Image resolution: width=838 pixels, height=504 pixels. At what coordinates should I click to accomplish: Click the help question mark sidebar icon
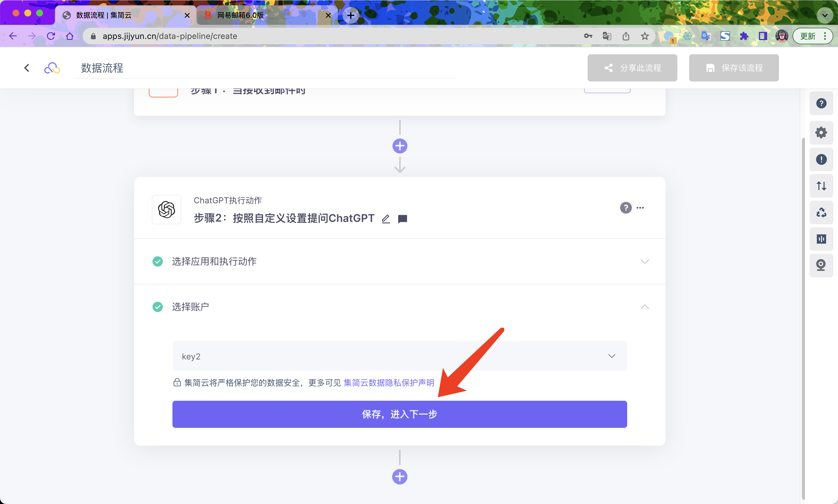click(x=821, y=103)
